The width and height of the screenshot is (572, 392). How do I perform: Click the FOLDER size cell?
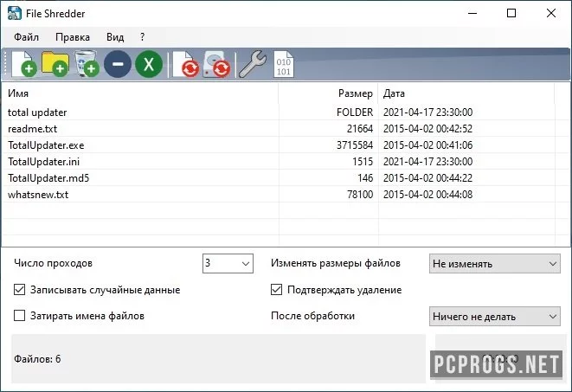point(355,112)
